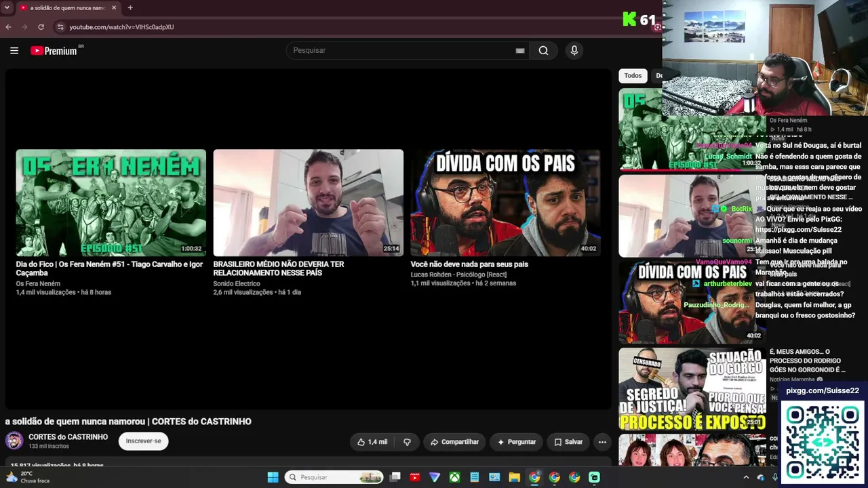Open Task View on the taskbar

(x=395, y=477)
